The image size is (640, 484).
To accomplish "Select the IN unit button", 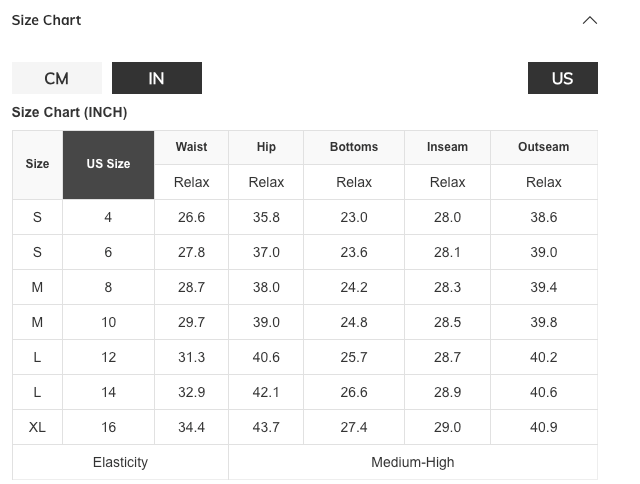I will pyautogui.click(x=157, y=78).
